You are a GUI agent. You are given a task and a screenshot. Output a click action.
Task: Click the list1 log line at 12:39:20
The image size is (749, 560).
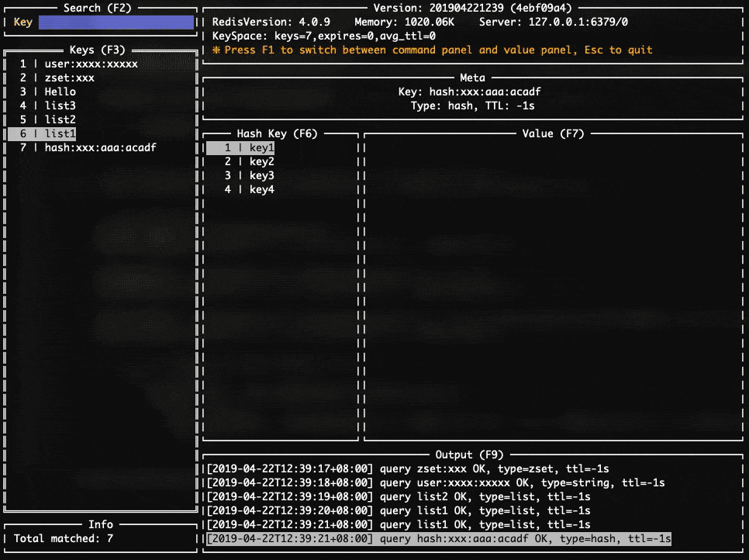tap(399, 511)
